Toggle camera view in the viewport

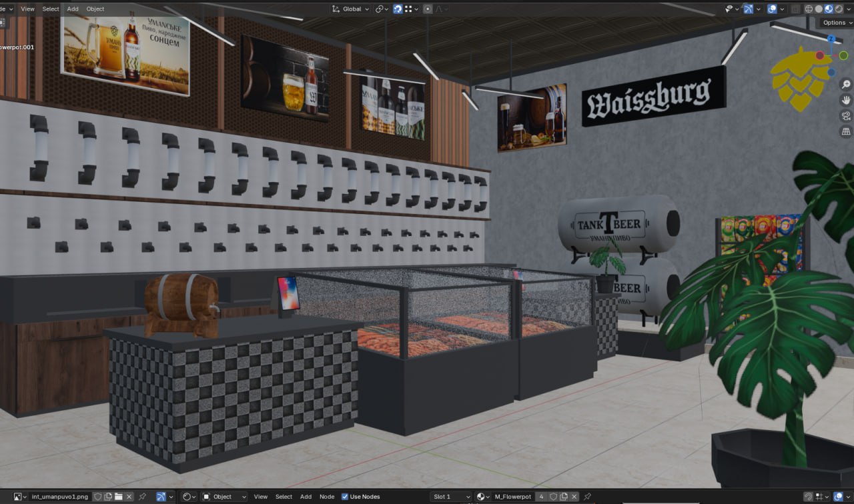846,116
